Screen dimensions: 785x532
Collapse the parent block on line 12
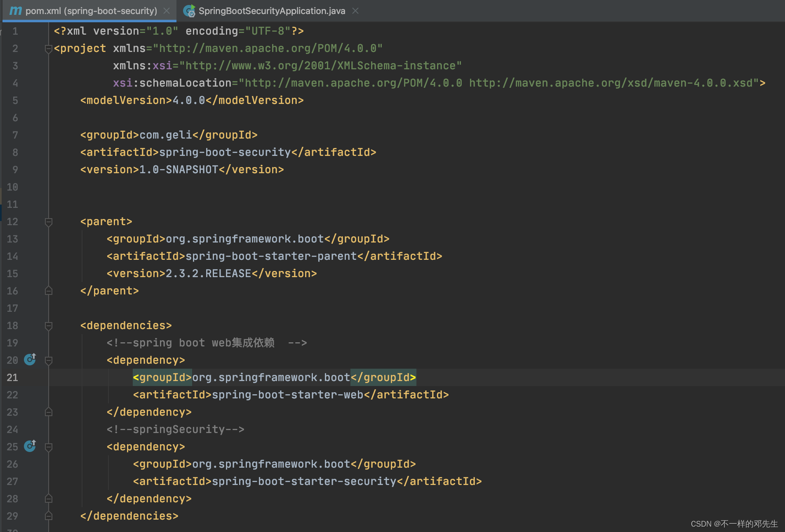pos(48,222)
